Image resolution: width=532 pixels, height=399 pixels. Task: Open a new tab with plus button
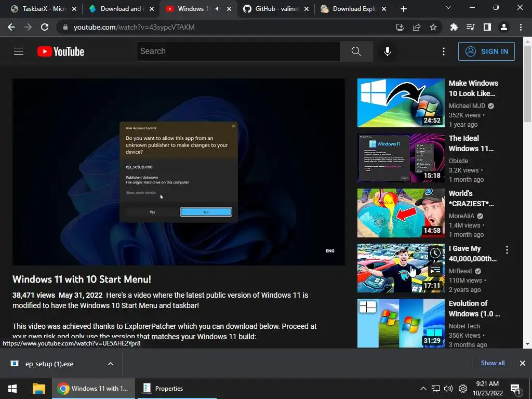pyautogui.click(x=403, y=9)
